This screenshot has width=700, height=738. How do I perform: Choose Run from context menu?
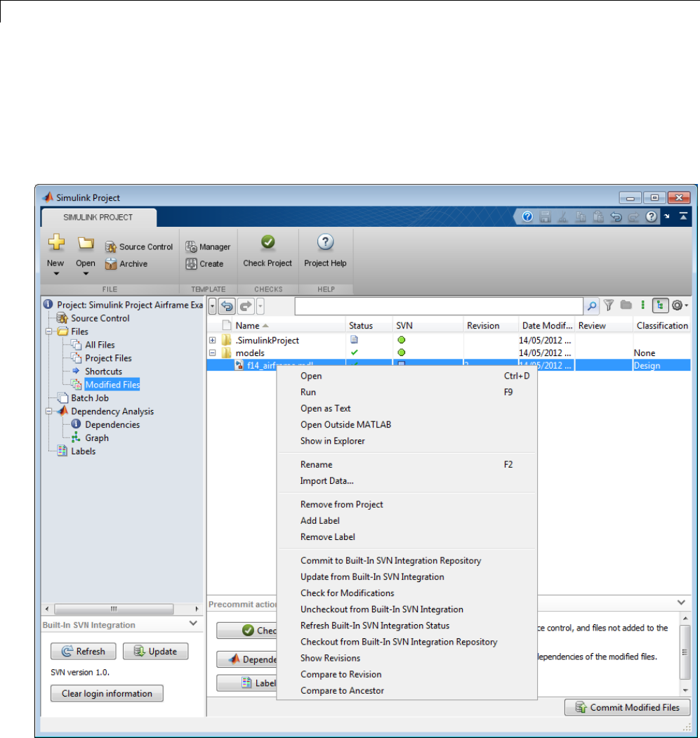[x=407, y=392]
